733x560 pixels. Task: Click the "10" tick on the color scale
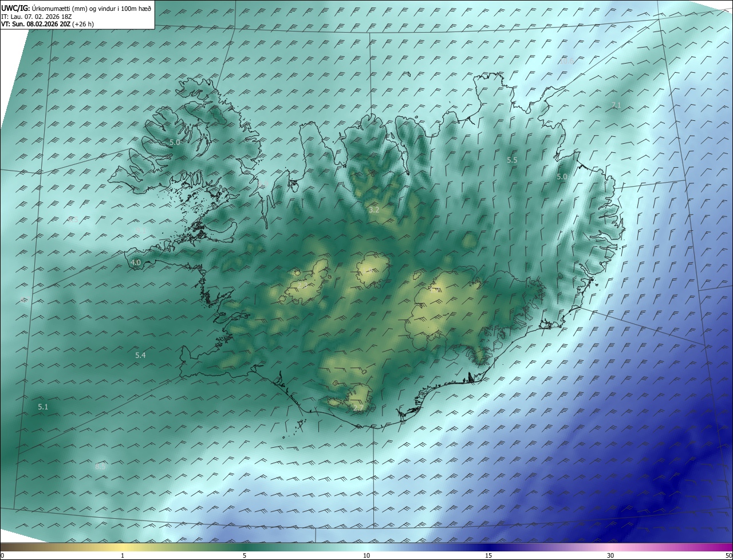click(x=366, y=555)
